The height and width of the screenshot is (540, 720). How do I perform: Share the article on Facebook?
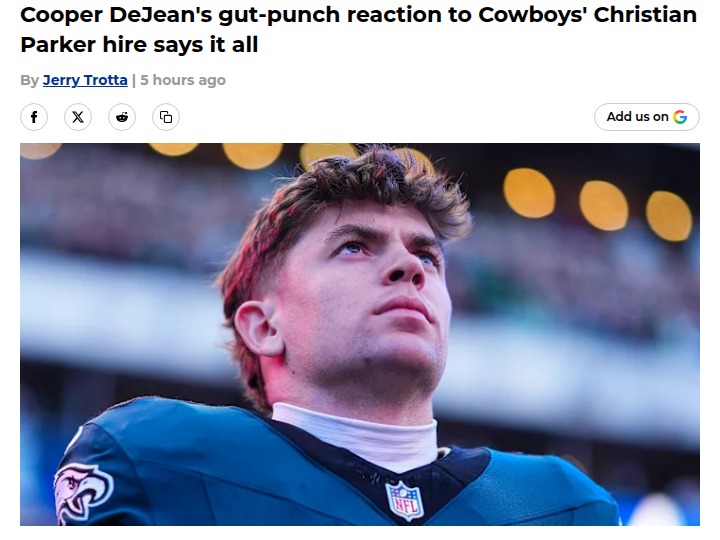tap(34, 117)
